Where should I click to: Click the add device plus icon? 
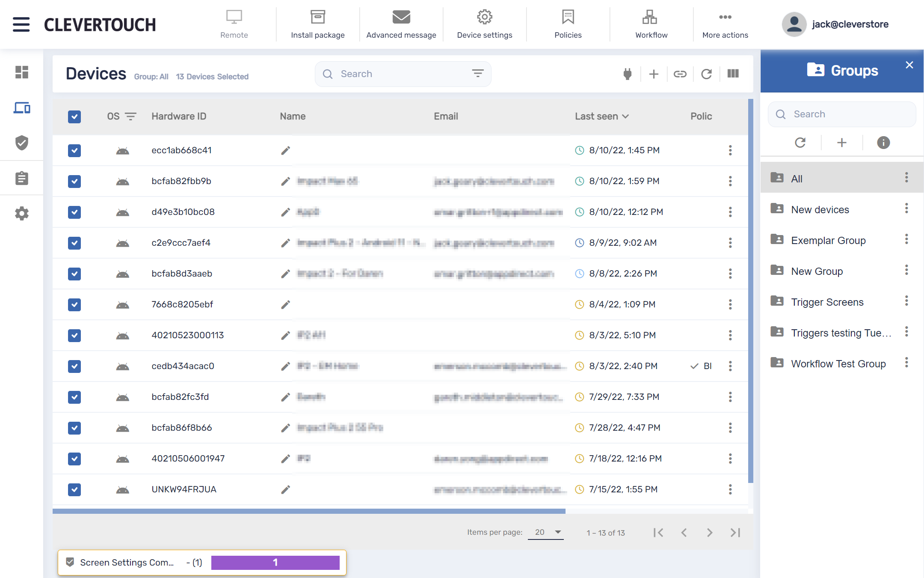[654, 74]
